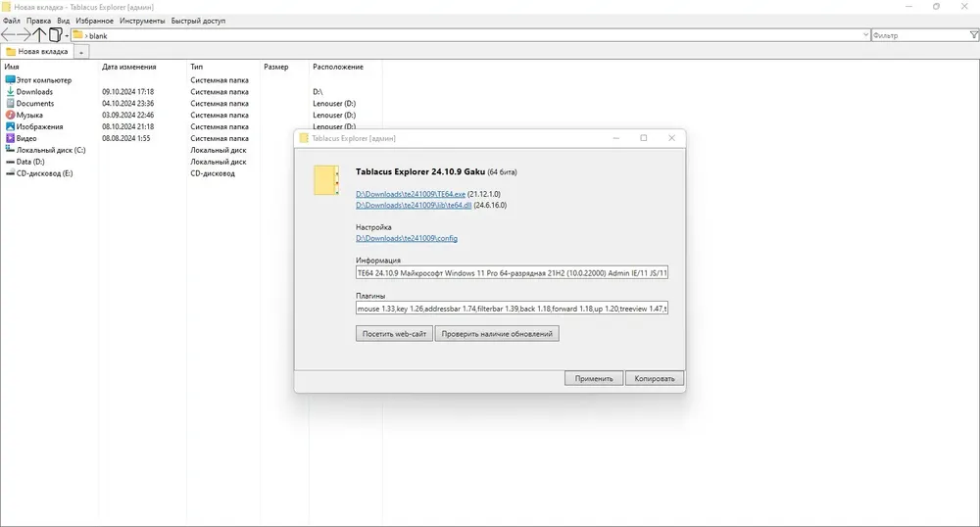Open the config folder link
The width and height of the screenshot is (980, 527).
pos(407,239)
